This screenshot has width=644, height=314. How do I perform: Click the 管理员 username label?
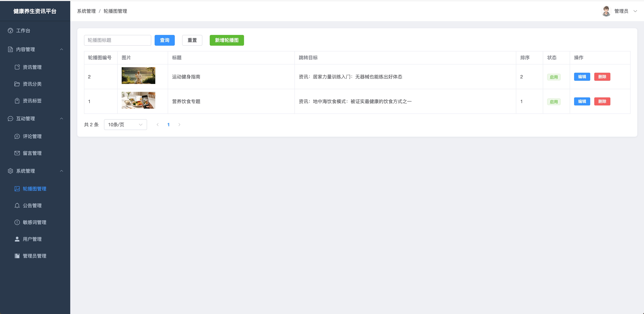[621, 11]
